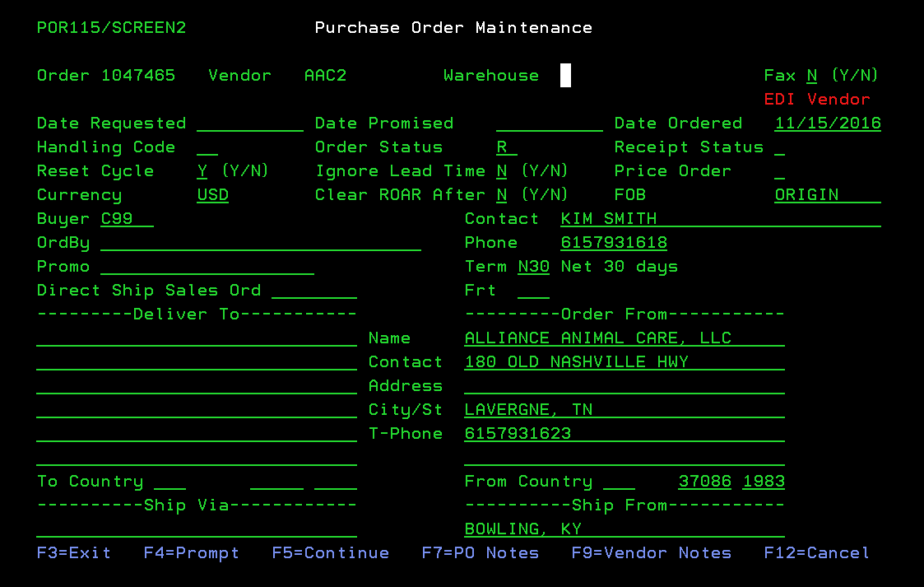This screenshot has height=587, width=924.
Task: Select F4=Prompt at the bottom
Action: 191,553
